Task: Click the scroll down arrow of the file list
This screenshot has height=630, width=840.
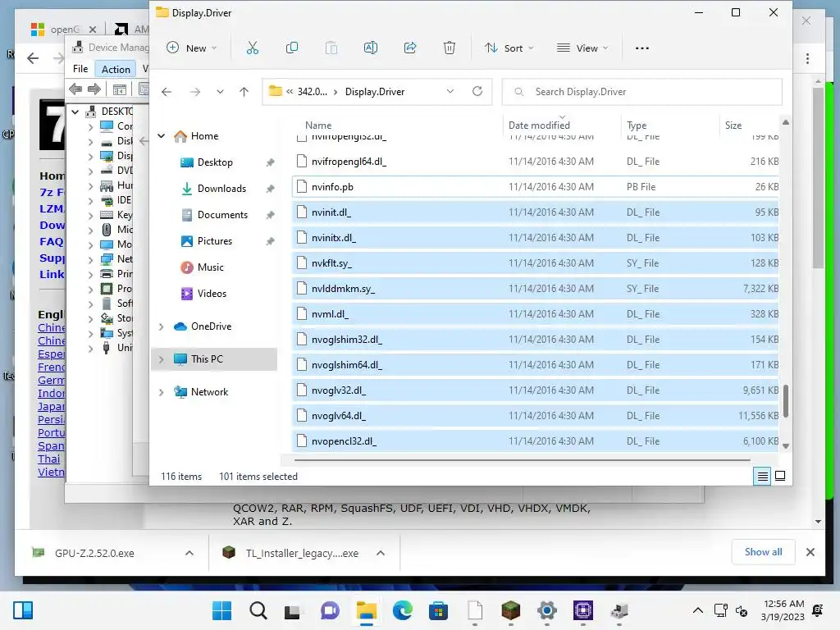Action: [x=785, y=445]
